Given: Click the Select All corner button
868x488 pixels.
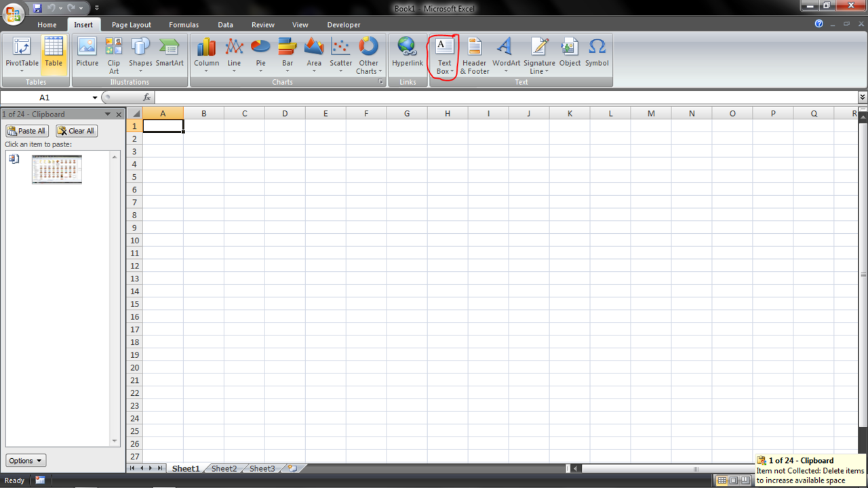Looking at the screenshot, I should [135, 113].
